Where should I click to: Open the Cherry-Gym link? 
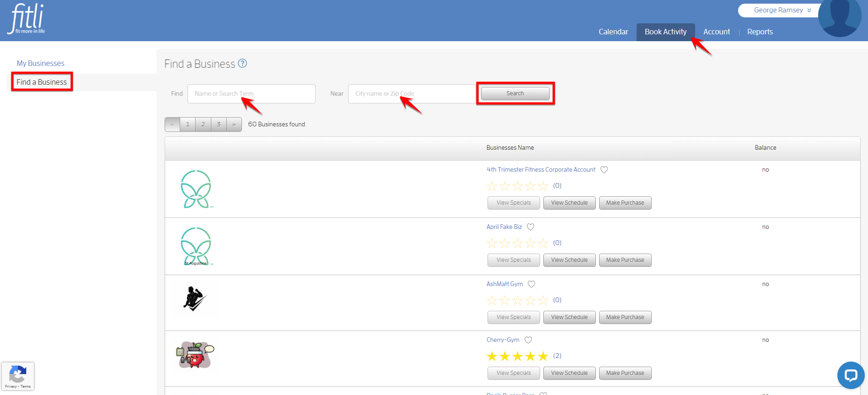pyautogui.click(x=503, y=340)
